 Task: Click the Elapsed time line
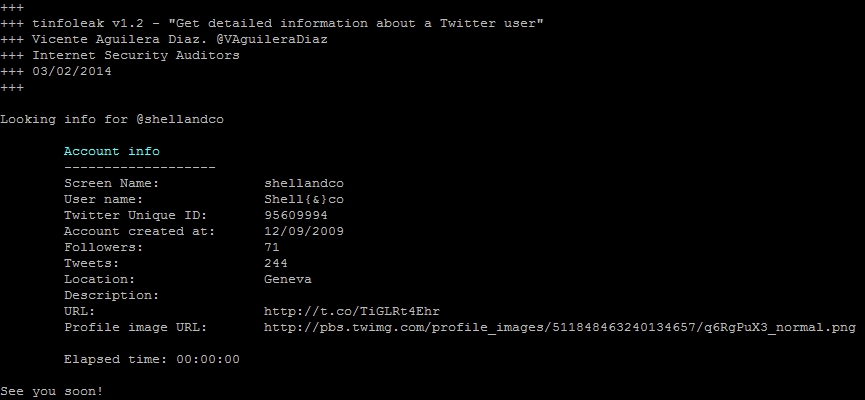152,359
